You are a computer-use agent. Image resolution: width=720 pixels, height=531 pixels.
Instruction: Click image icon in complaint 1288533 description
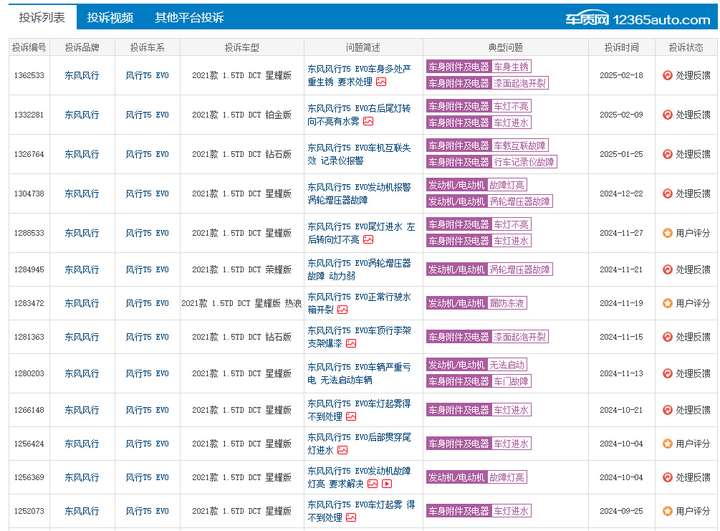click(368, 239)
